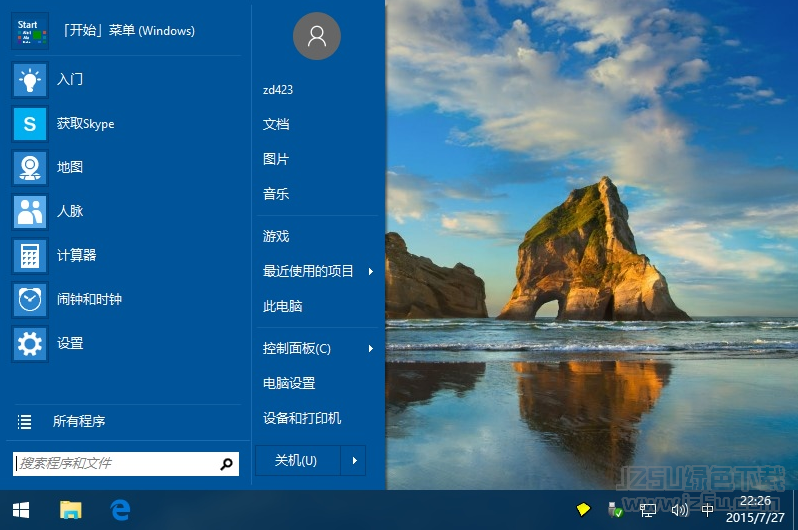Viewport: 798px width, 530px height.
Task: Launch Microsoft Edge from the taskbar
Action: (120, 510)
